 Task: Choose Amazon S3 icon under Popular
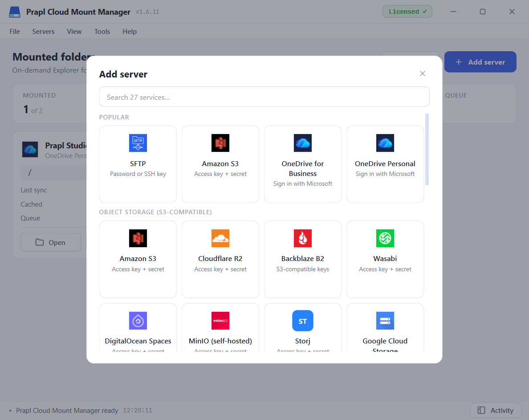tap(220, 143)
